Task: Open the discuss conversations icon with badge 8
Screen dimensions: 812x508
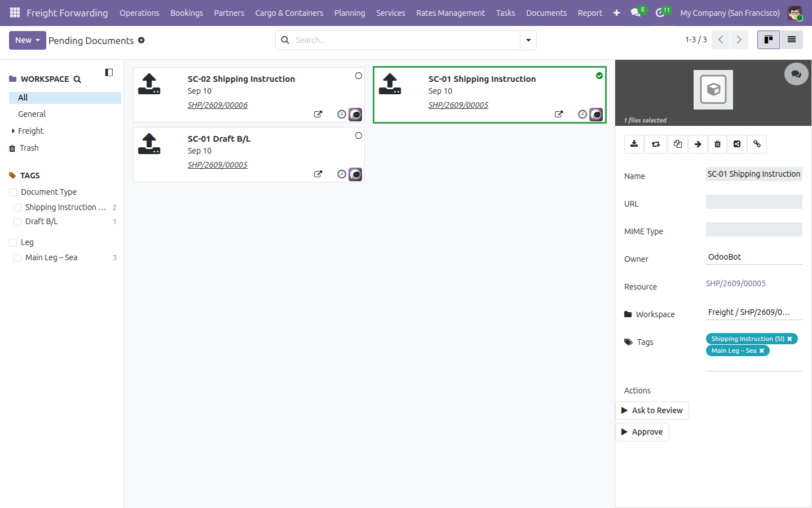Action: 637,12
